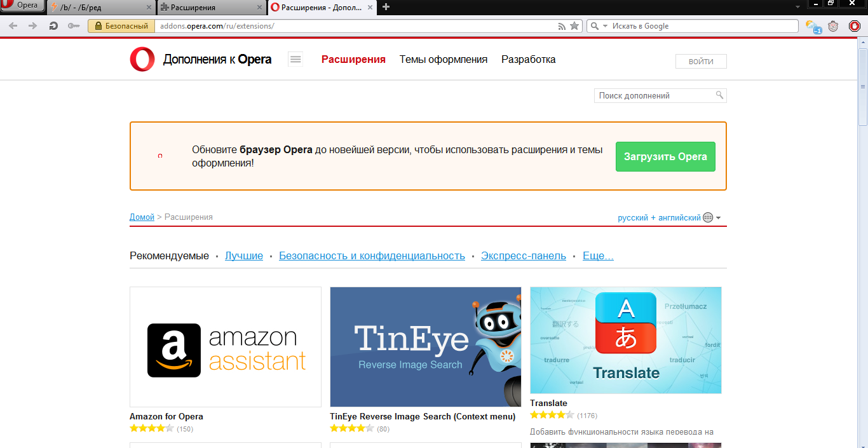Focus the address bar URL field
The image size is (868, 448).
point(356,26)
